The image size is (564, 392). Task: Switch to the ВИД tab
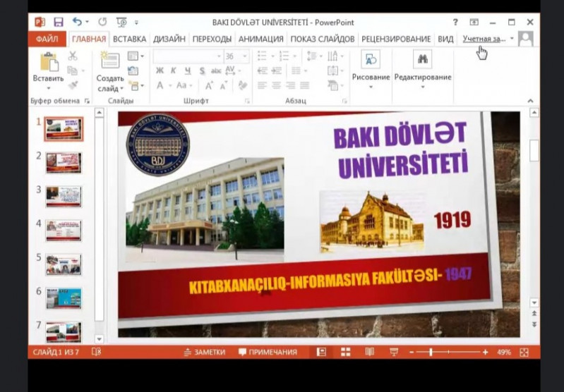445,39
